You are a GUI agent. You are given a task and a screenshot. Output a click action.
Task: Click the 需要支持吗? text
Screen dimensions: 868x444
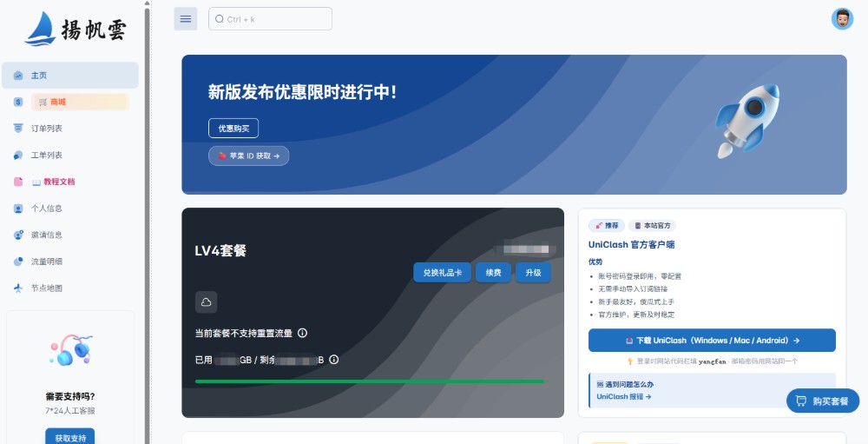click(70, 396)
